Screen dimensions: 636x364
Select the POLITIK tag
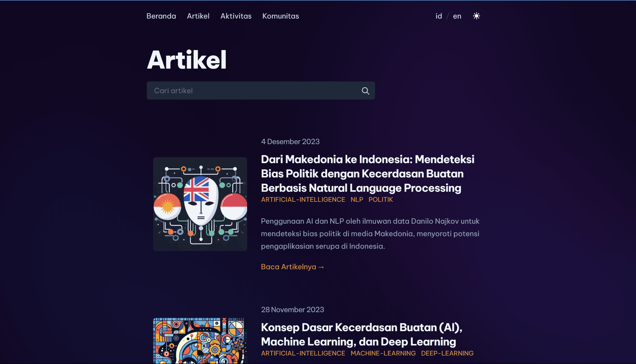[381, 200]
